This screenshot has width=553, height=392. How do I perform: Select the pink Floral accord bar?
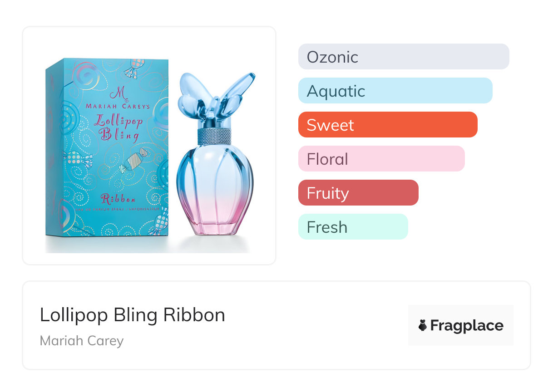[x=381, y=159]
